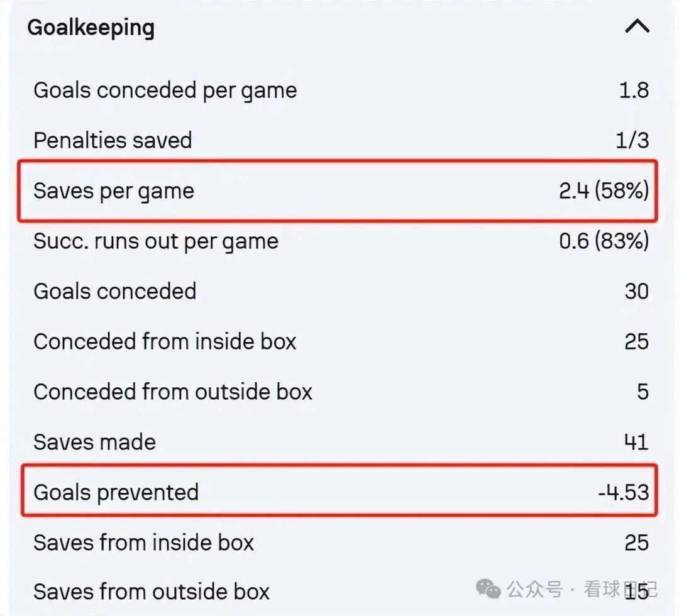Viewport: 679px width, 616px height.
Task: Select the Saves made row
Action: [x=341, y=442]
